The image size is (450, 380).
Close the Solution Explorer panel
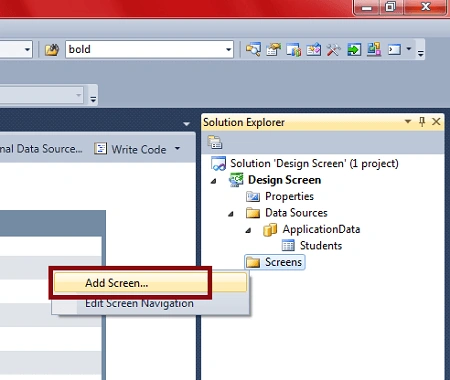tap(436, 122)
